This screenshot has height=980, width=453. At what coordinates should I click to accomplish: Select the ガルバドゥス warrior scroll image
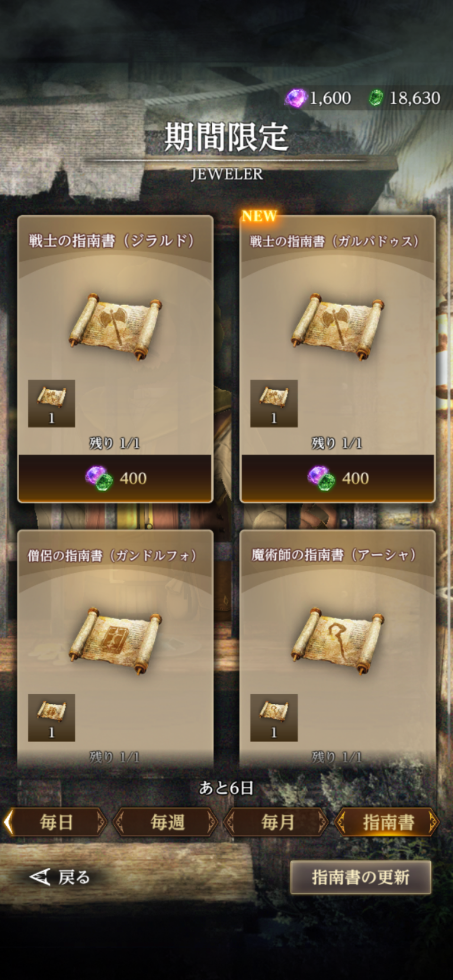pyautogui.click(x=338, y=326)
